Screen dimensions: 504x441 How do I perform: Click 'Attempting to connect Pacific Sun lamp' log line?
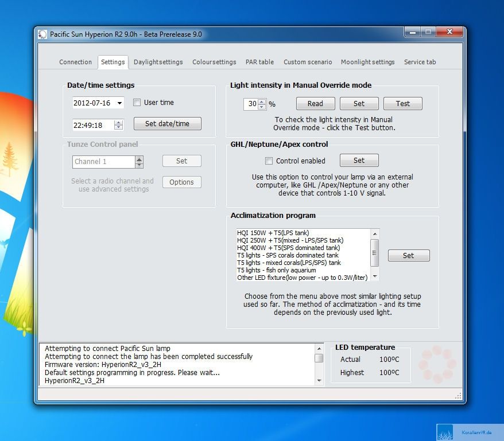point(107,349)
